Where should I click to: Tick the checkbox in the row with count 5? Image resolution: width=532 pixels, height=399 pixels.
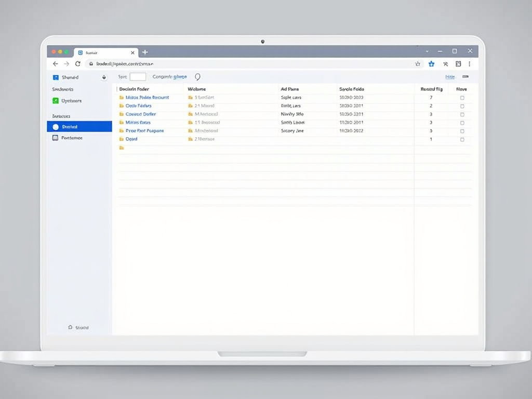point(462,131)
